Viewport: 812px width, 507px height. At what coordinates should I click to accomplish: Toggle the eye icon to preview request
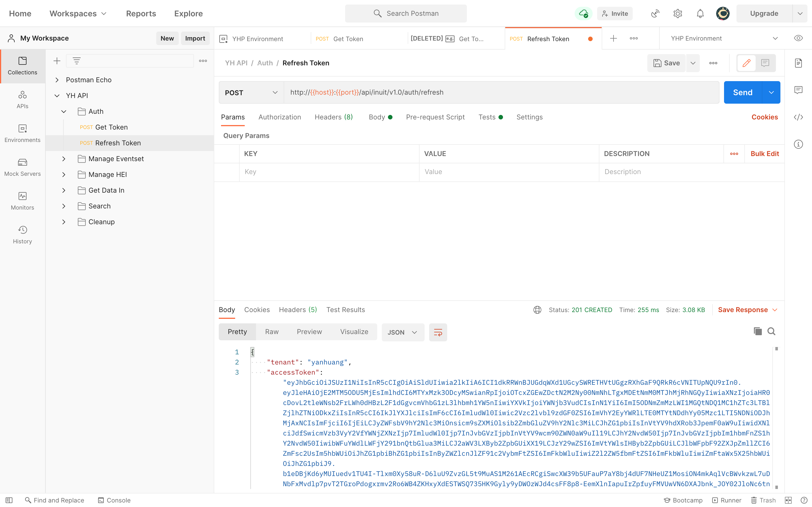pyautogui.click(x=798, y=38)
